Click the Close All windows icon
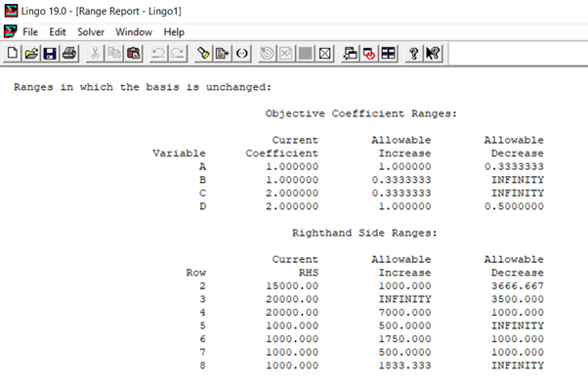This screenshot has height=391, width=588. (x=369, y=54)
